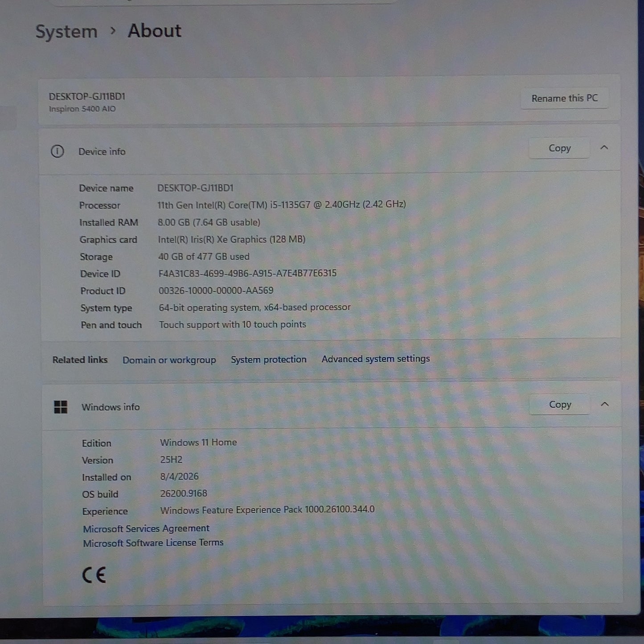This screenshot has height=644, width=644.
Task: Select the Device name value DESKTOP-GJ11BD1
Action: point(195,188)
